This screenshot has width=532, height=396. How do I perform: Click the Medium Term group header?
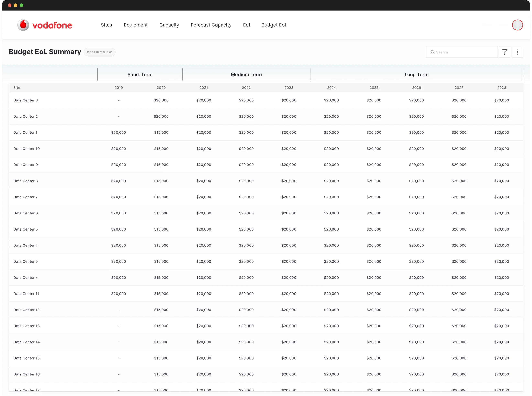[x=246, y=75]
